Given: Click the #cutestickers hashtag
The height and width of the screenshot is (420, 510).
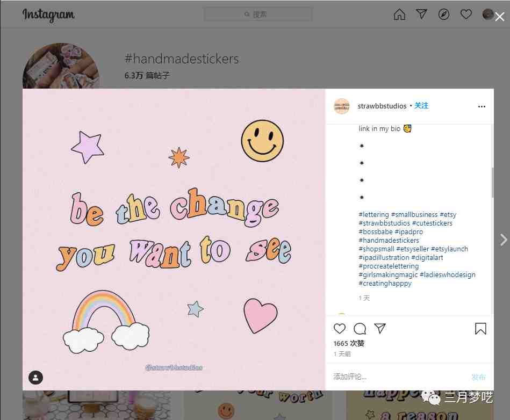Looking at the screenshot, I should tap(432, 223).
